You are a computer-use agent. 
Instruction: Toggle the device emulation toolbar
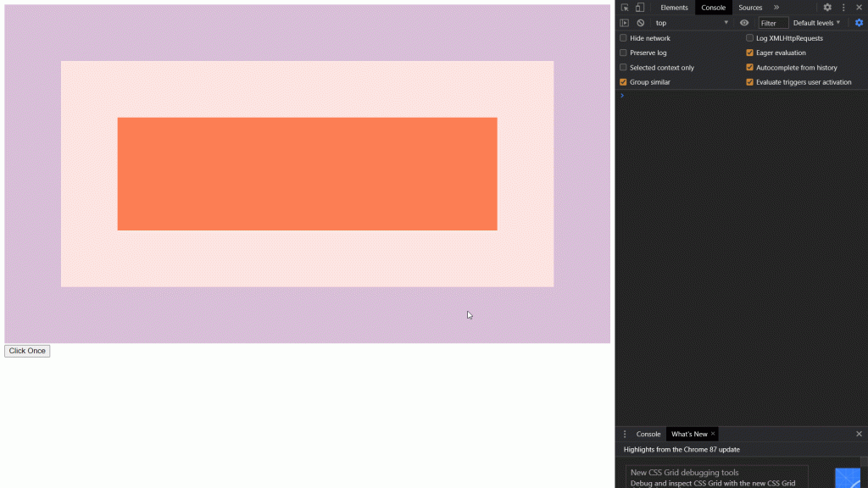tap(638, 8)
